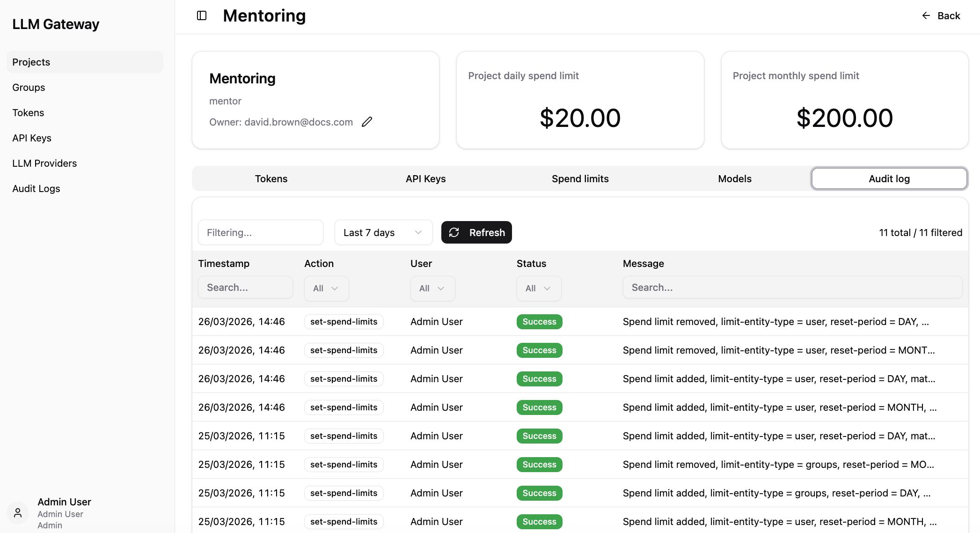
Task: Focus the Timestamp search field
Action: 245,287
